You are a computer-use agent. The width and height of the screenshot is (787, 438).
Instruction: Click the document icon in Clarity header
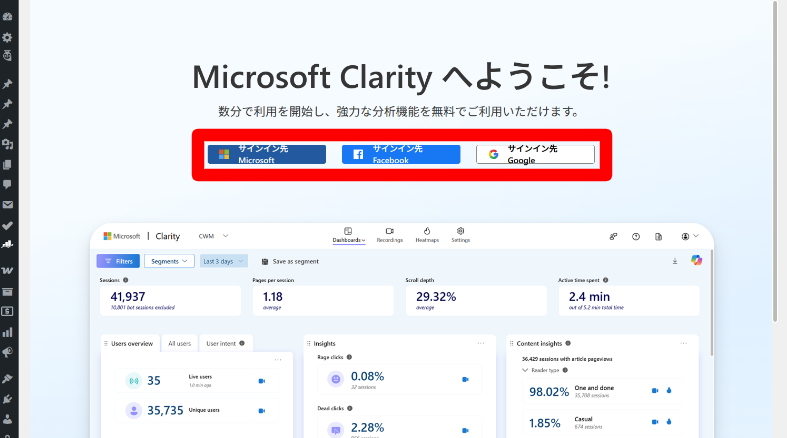pos(659,236)
